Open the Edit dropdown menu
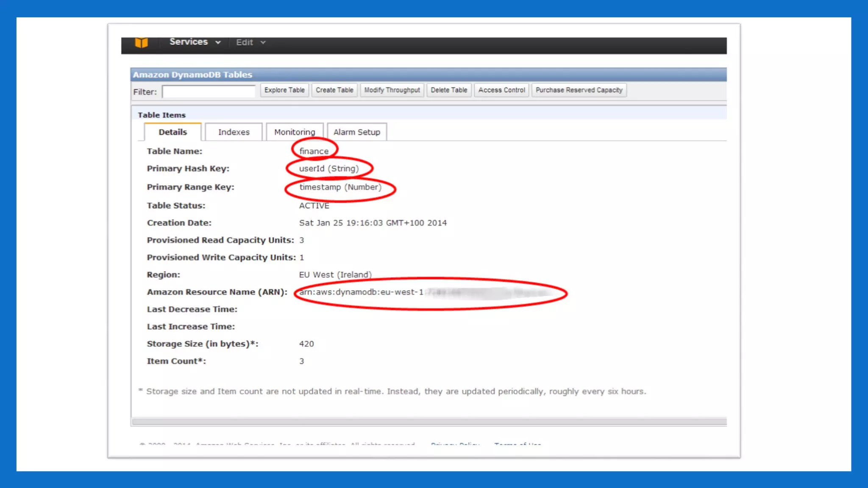 [250, 42]
